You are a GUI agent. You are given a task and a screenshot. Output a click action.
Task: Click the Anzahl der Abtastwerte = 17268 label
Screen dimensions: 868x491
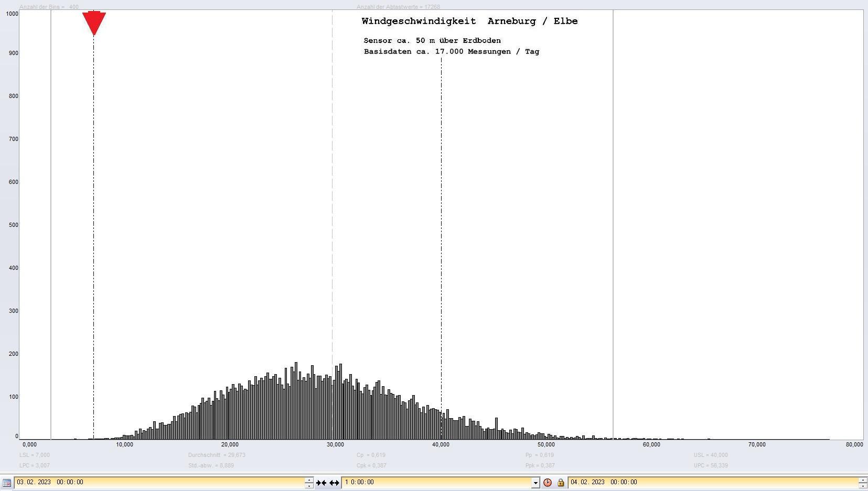(x=398, y=7)
